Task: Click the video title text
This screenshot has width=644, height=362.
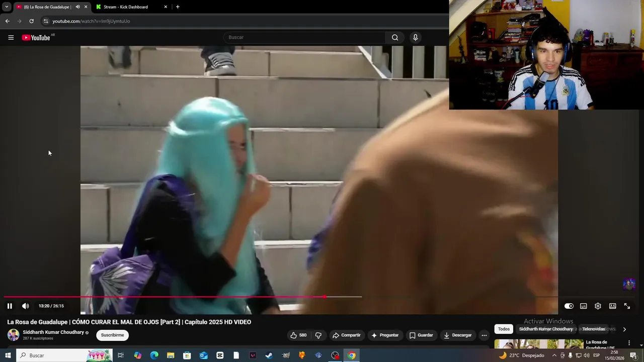Action: click(129, 322)
